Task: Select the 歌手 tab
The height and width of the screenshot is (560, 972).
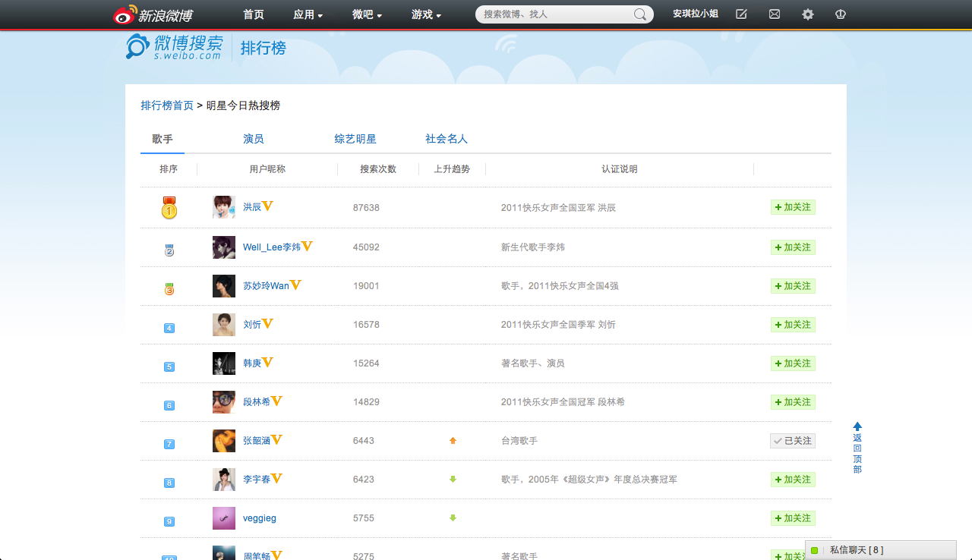Action: pyautogui.click(x=163, y=139)
